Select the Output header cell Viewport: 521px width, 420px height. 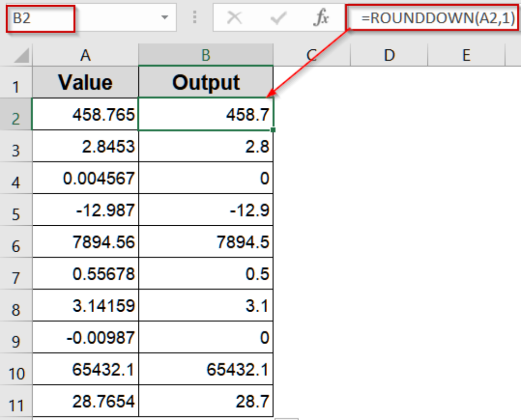206,82
